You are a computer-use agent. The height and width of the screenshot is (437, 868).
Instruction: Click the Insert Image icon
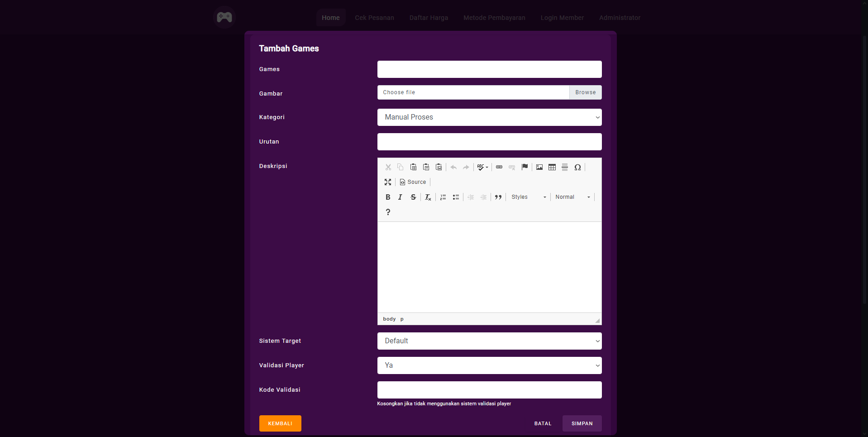click(x=539, y=167)
